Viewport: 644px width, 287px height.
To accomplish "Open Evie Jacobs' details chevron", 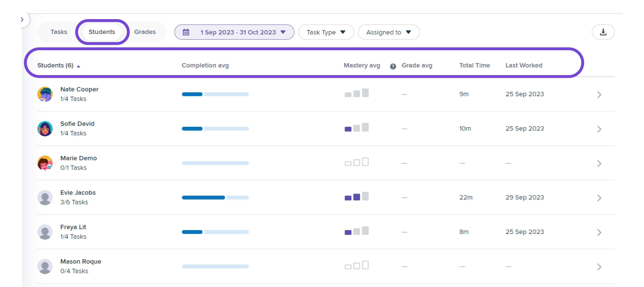I will click(x=599, y=198).
